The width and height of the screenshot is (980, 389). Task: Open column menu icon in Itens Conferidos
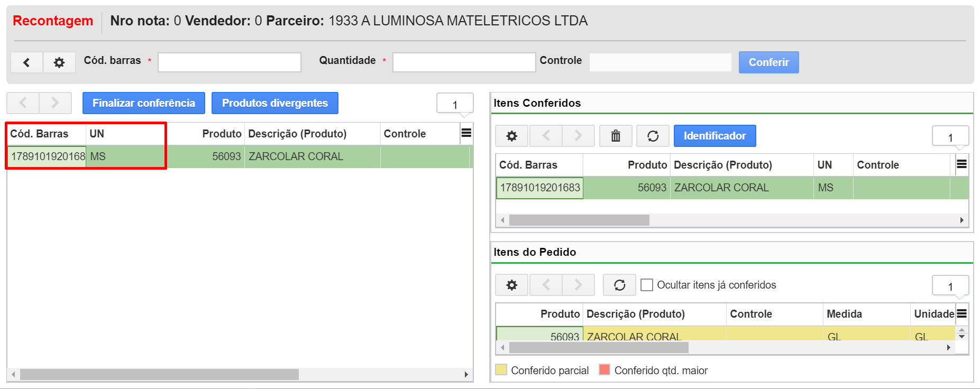961,164
